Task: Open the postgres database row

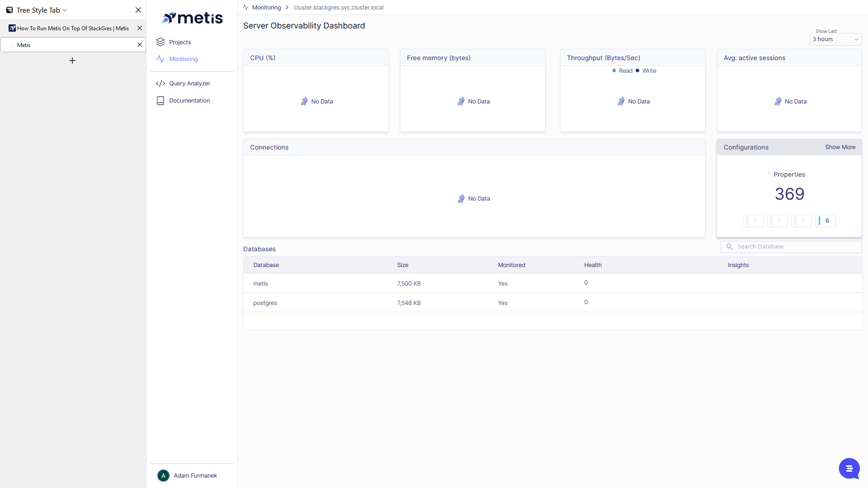Action: [x=552, y=303]
